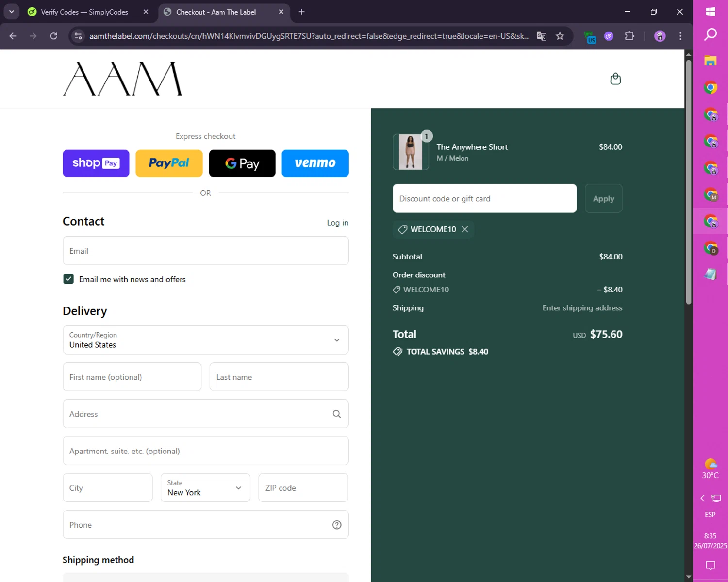Open the extensions puzzle piece menu
The width and height of the screenshot is (728, 582).
(629, 36)
